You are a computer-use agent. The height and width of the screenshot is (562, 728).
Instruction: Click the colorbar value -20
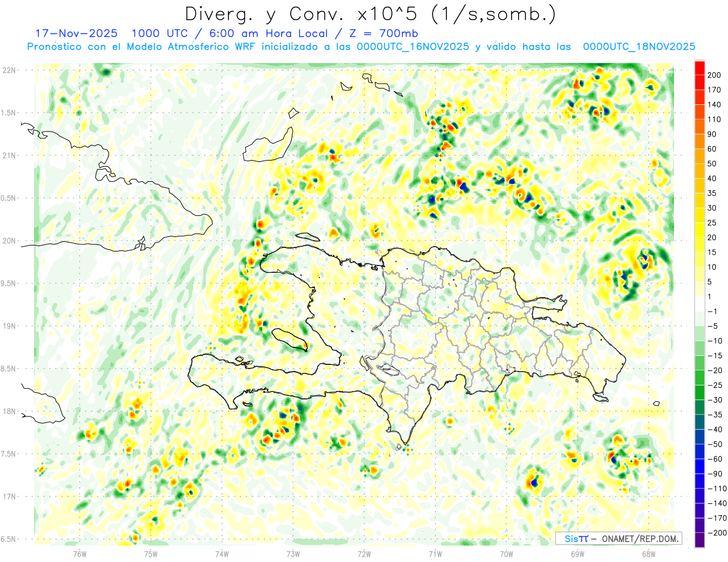point(715,370)
